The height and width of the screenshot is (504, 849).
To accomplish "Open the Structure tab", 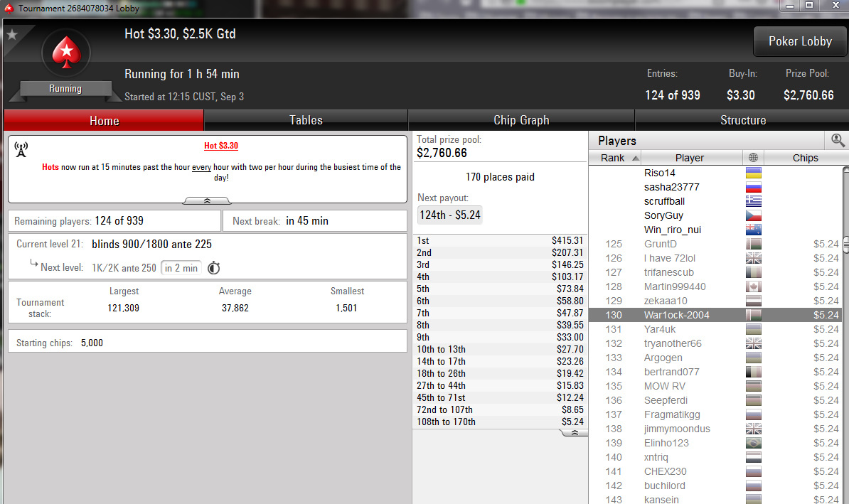I will pyautogui.click(x=742, y=120).
